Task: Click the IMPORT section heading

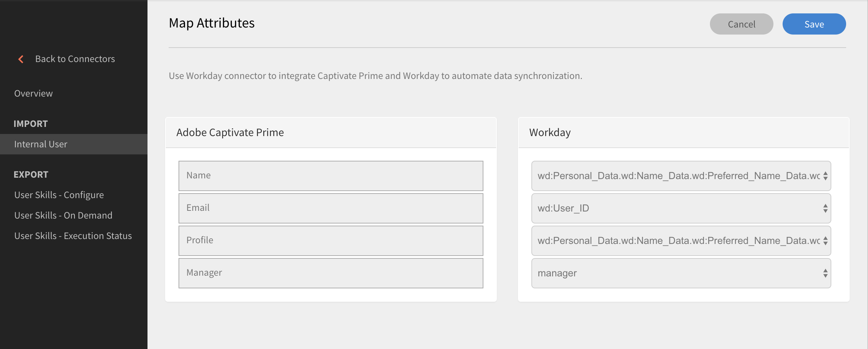Action: 31,124
